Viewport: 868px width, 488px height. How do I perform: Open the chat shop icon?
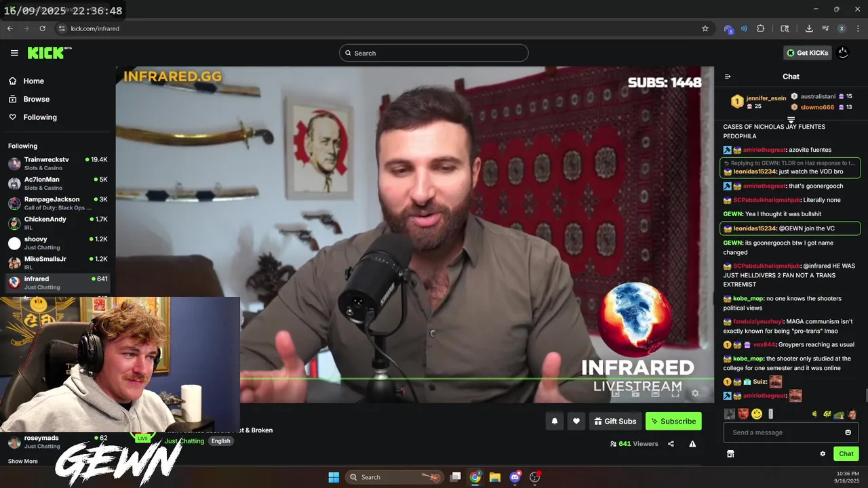pyautogui.click(x=730, y=453)
